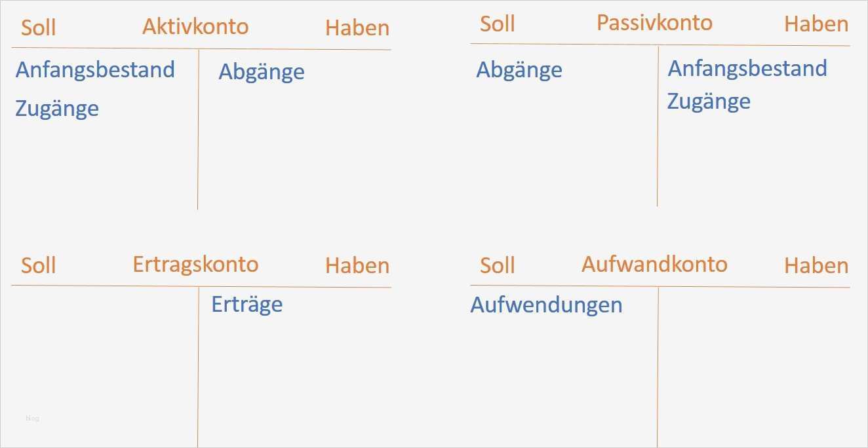Click the Aktivkonto title

click(195, 26)
